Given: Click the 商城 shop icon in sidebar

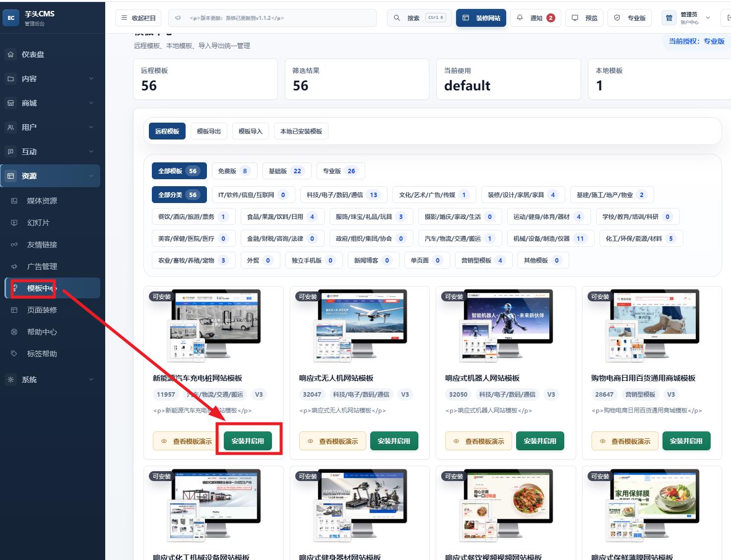Looking at the screenshot, I should pyautogui.click(x=11, y=103).
